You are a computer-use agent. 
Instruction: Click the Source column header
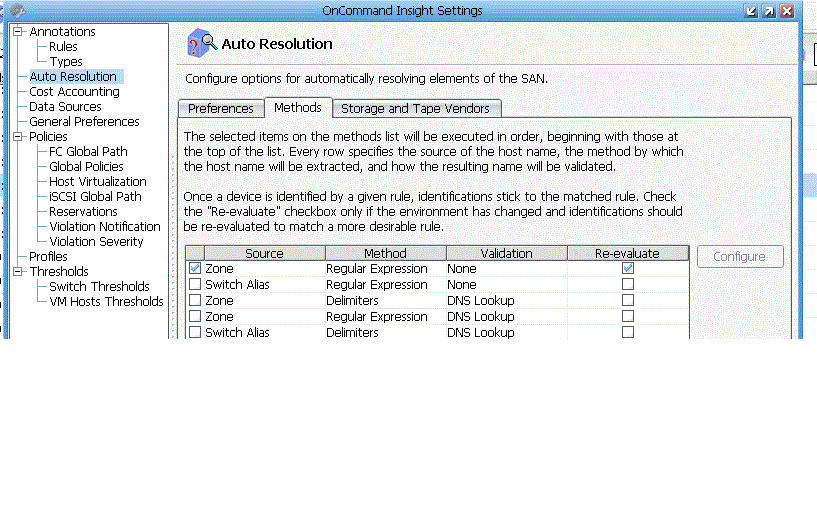[x=265, y=253]
